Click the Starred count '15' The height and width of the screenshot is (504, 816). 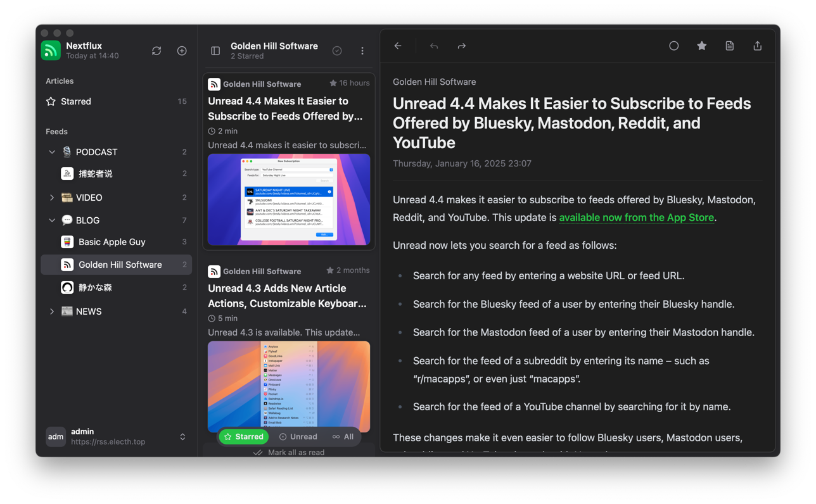point(182,101)
